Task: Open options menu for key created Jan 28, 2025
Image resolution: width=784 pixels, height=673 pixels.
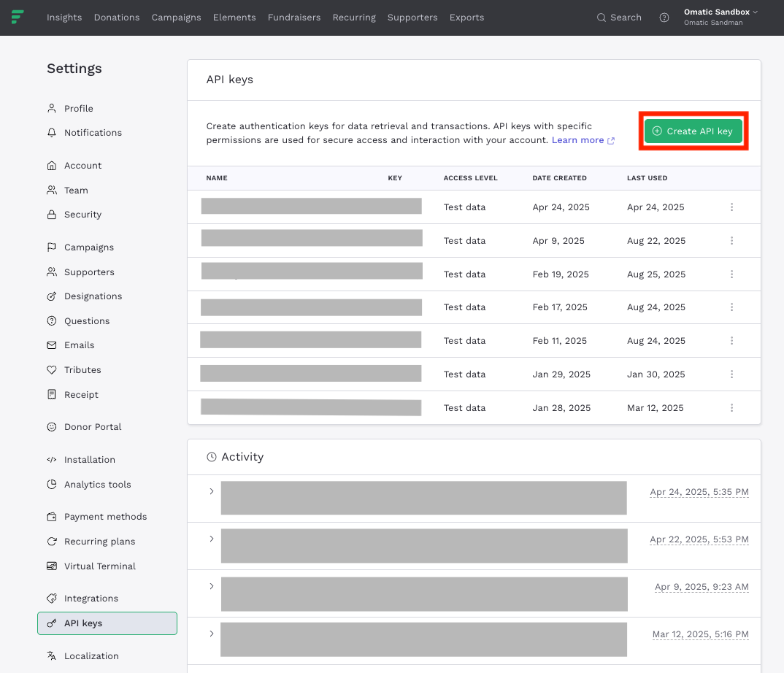Action: point(731,407)
